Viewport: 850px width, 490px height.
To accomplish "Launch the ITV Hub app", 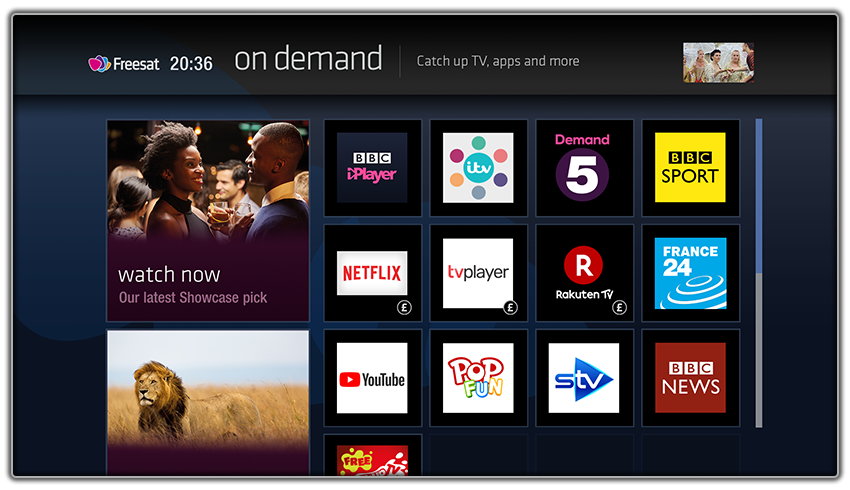I will [x=478, y=168].
